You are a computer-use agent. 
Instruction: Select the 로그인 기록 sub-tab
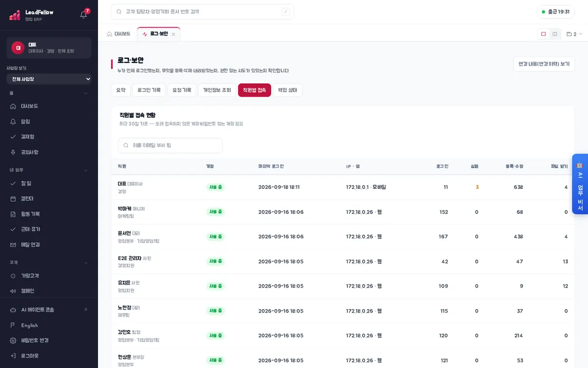[149, 90]
